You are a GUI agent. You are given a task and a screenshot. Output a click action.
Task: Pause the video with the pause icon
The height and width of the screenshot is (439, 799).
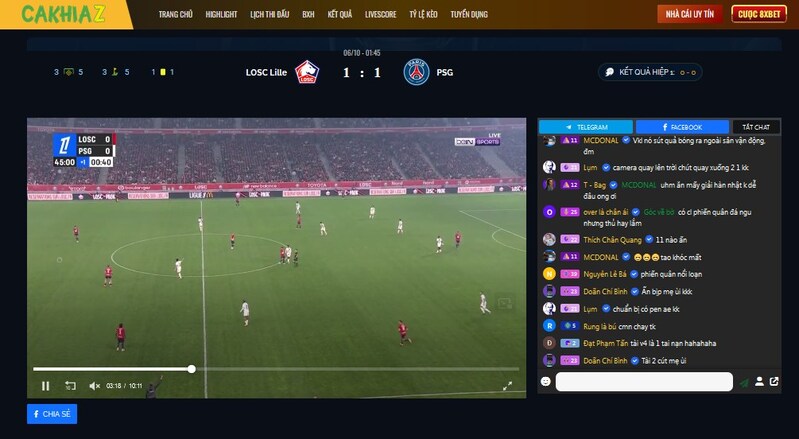click(45, 386)
